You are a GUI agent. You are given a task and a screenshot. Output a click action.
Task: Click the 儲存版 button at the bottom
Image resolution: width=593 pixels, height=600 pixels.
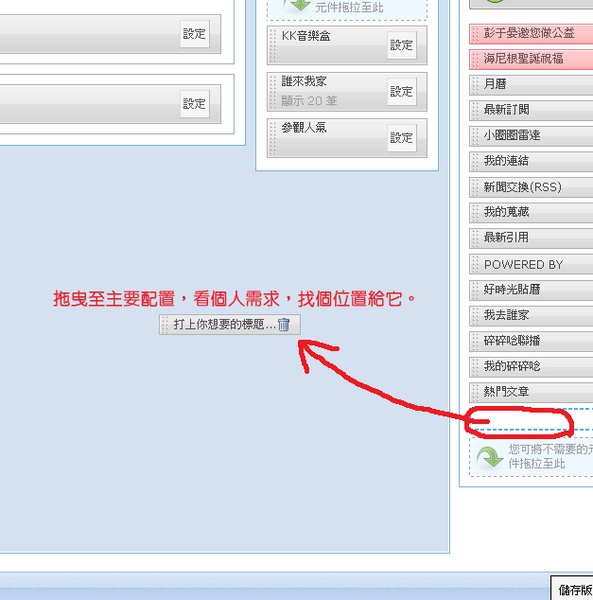click(572, 588)
